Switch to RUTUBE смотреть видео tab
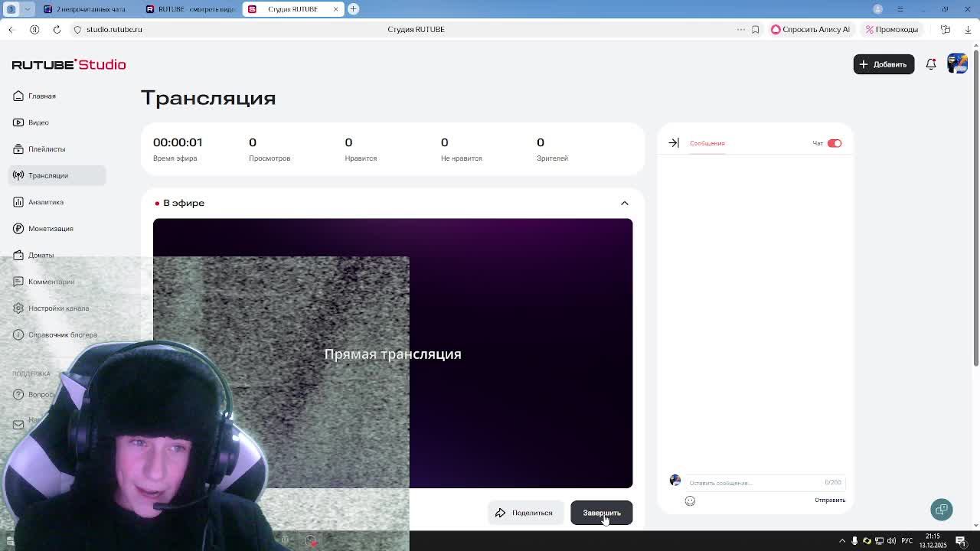This screenshot has height=551, width=980. pos(191,9)
